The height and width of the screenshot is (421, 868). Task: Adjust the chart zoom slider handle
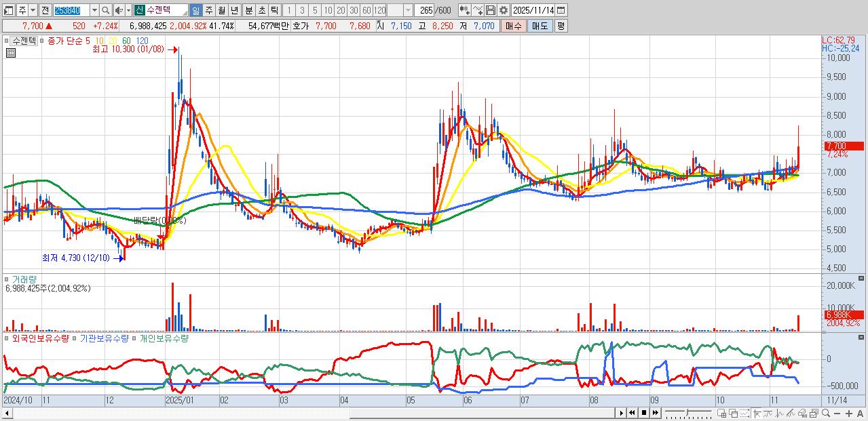pyautogui.click(x=688, y=412)
